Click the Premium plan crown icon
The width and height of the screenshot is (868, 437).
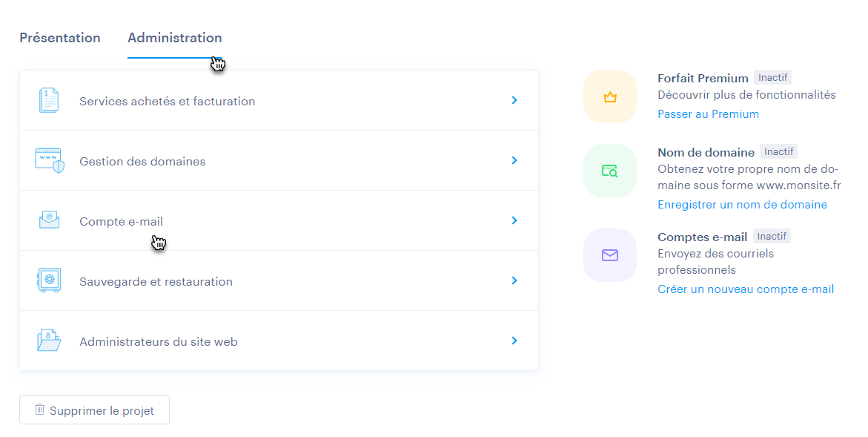(610, 96)
